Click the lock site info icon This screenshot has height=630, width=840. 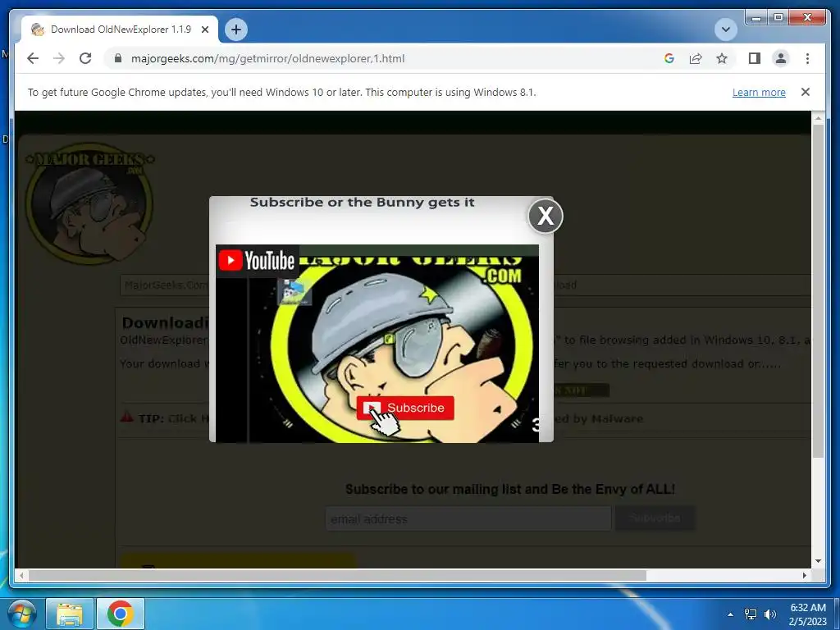coord(118,58)
